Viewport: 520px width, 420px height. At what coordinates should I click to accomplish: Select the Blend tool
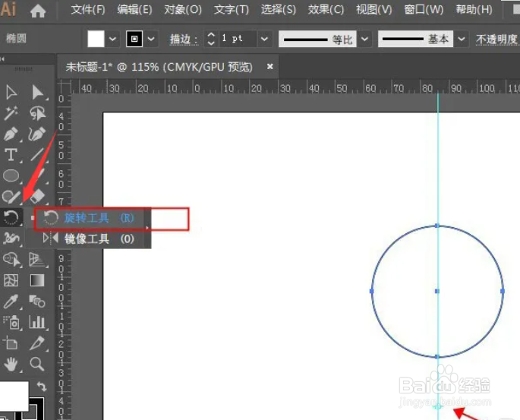37,302
